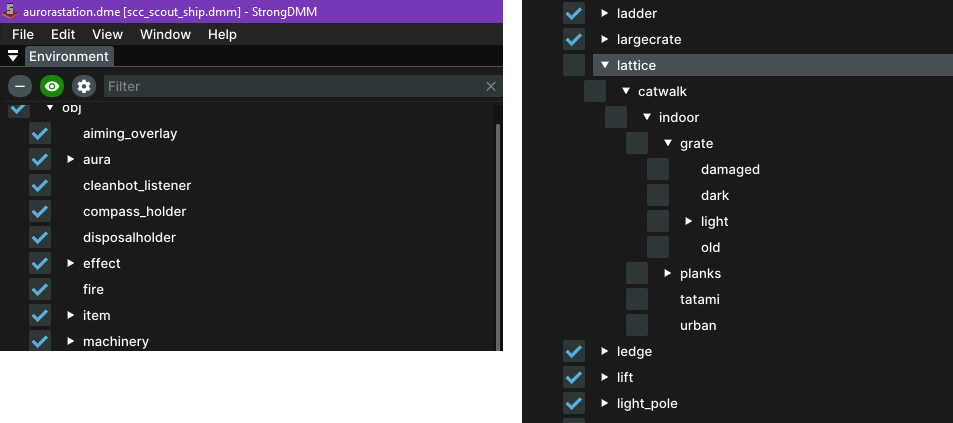Clear the filter with the X icon
The height and width of the screenshot is (423, 953).
pyautogui.click(x=490, y=86)
